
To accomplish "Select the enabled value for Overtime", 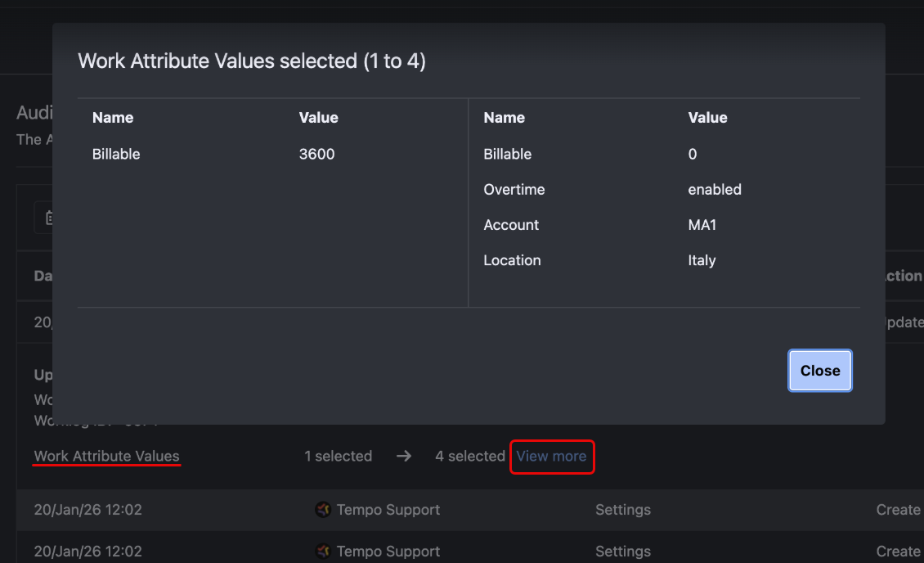I will click(x=715, y=189).
